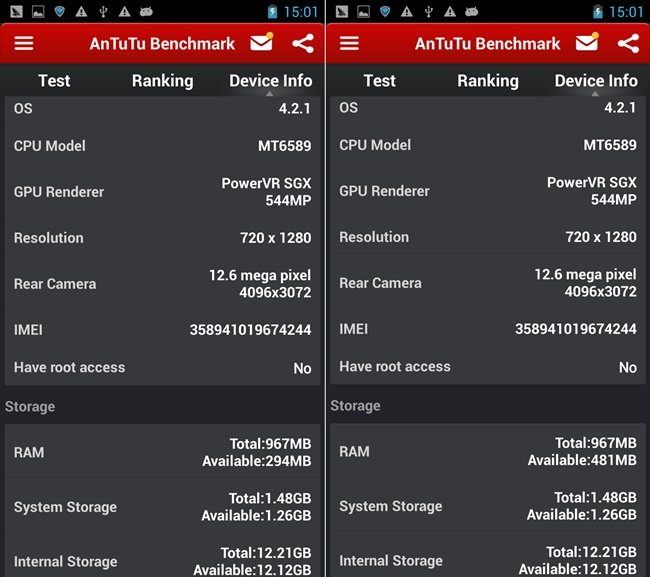The height and width of the screenshot is (577, 650).
Task: Select the Device Info tab in left screenshot
Action: point(270,81)
